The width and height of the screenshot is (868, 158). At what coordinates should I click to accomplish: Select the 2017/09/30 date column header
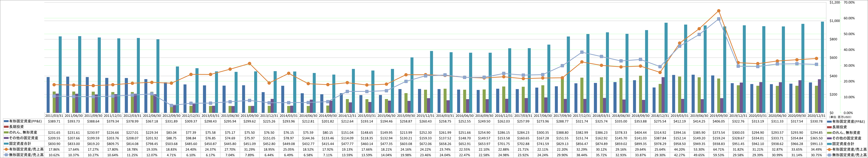tap(562, 115)
